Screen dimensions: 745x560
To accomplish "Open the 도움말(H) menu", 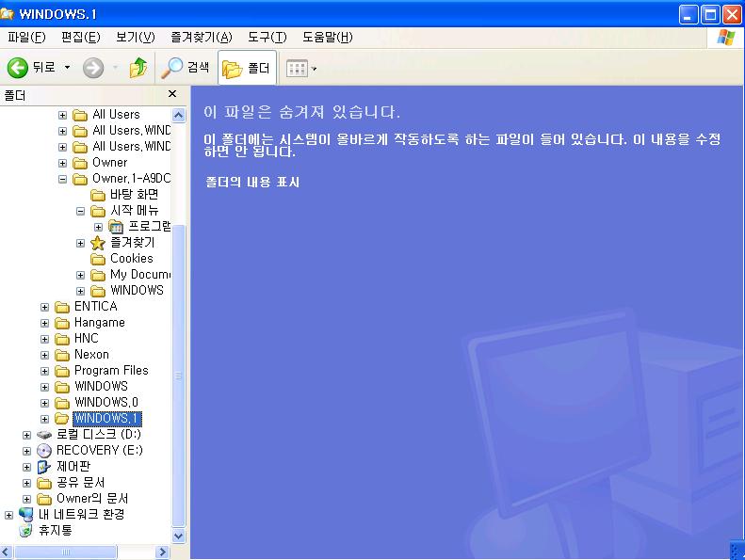I will (x=328, y=37).
